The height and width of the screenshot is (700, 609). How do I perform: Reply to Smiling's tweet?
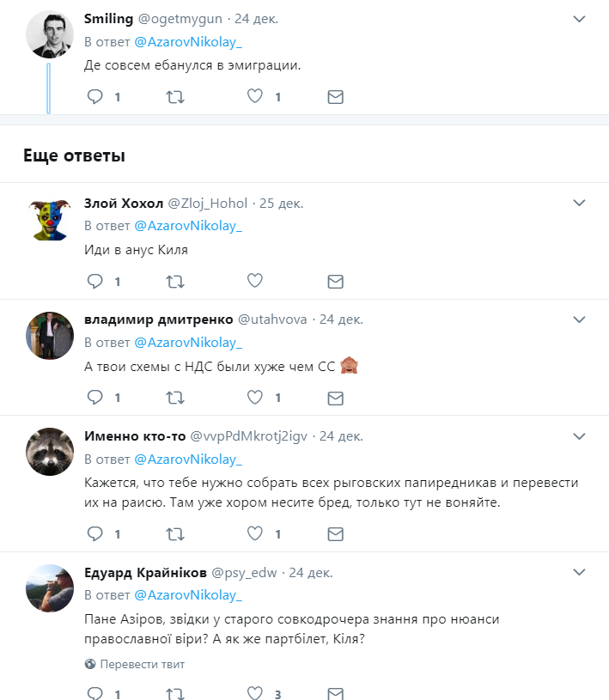(94, 96)
